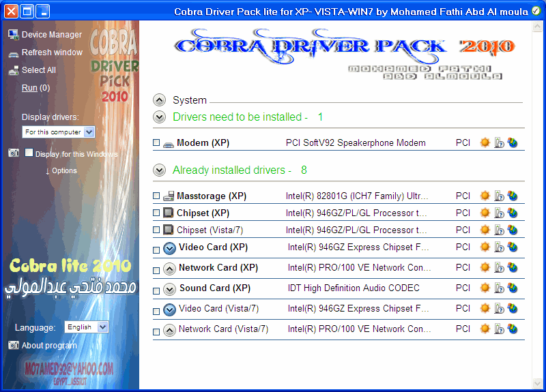Click Select All in sidebar
Image resolution: width=546 pixels, height=392 pixels.
click(x=39, y=70)
